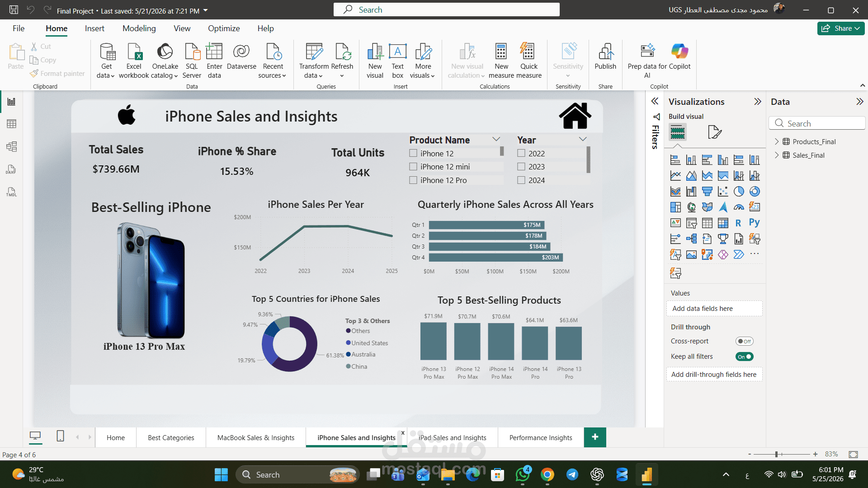Turn on Cross-report drill through

[x=744, y=342]
